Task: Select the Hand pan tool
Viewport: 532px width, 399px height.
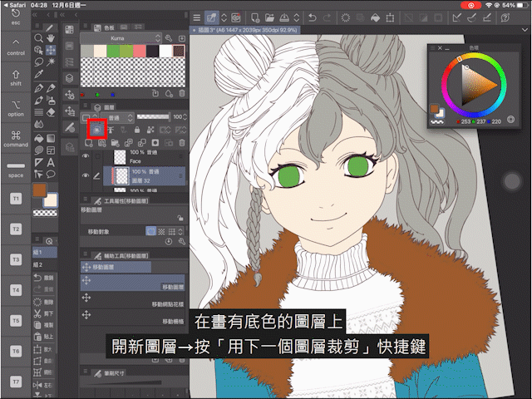Action: pyautogui.click(x=51, y=38)
